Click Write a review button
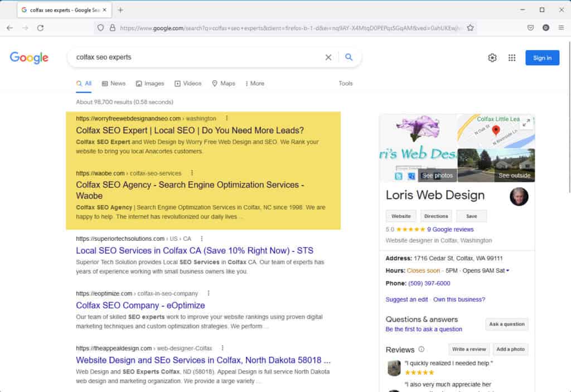Viewport: 571px width, 392px height. 468,349
